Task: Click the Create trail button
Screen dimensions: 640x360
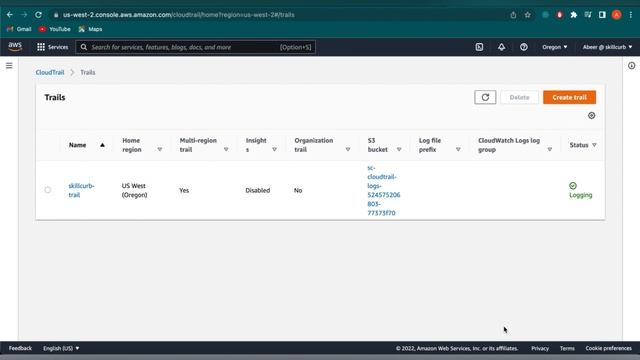Action: (x=569, y=97)
